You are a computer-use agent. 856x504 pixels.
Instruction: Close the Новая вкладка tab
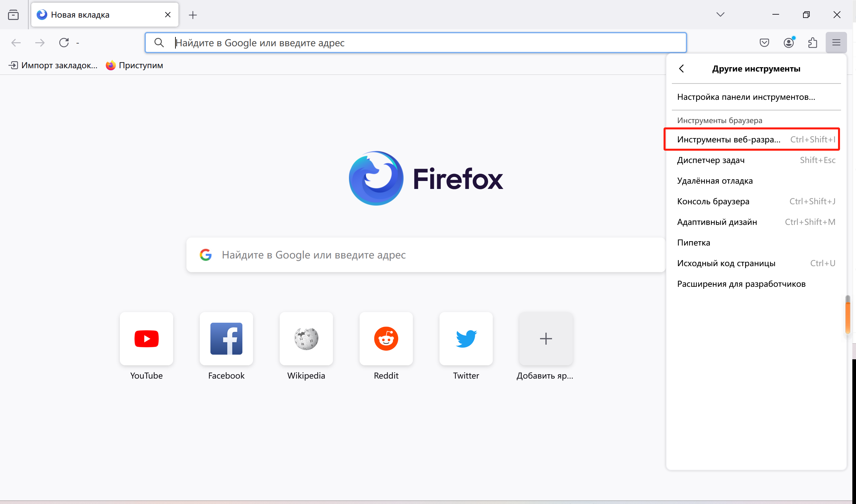point(167,15)
